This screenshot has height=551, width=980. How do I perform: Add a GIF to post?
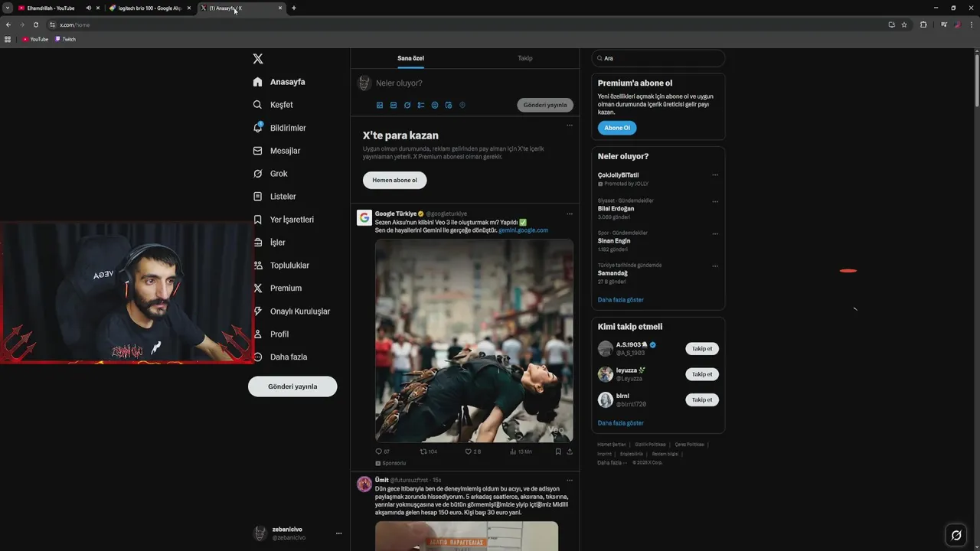click(x=394, y=105)
